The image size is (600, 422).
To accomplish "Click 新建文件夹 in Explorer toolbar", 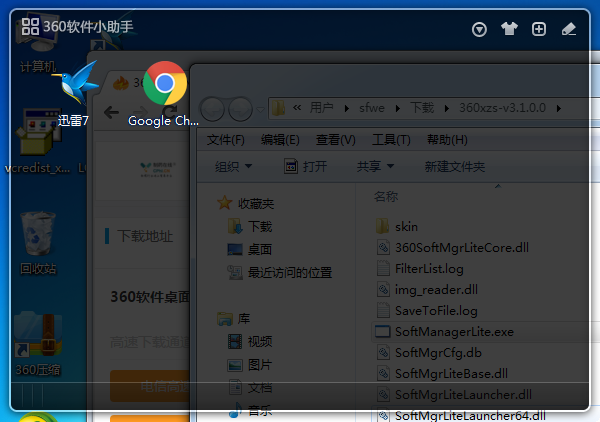I will click(455, 166).
